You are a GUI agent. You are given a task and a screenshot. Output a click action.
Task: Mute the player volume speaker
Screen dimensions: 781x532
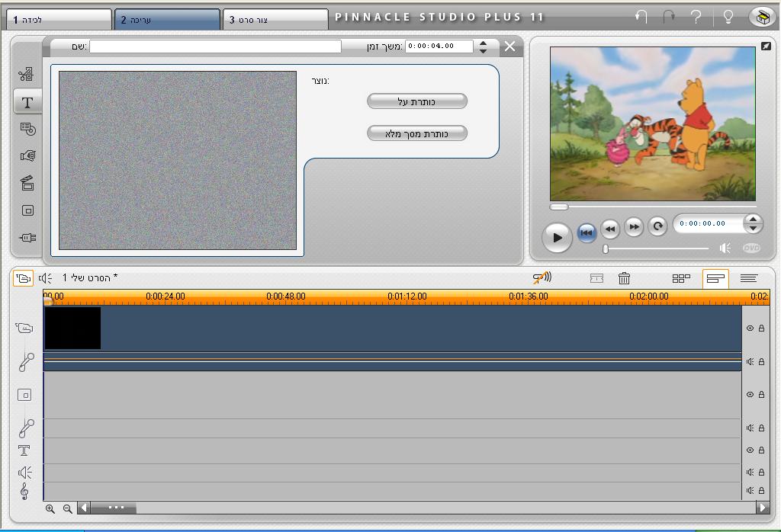725,248
